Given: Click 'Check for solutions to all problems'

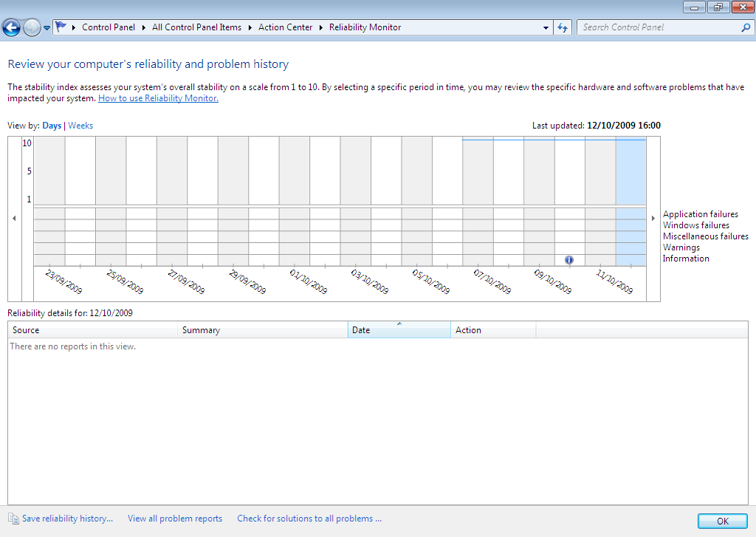Looking at the screenshot, I should 309,519.
